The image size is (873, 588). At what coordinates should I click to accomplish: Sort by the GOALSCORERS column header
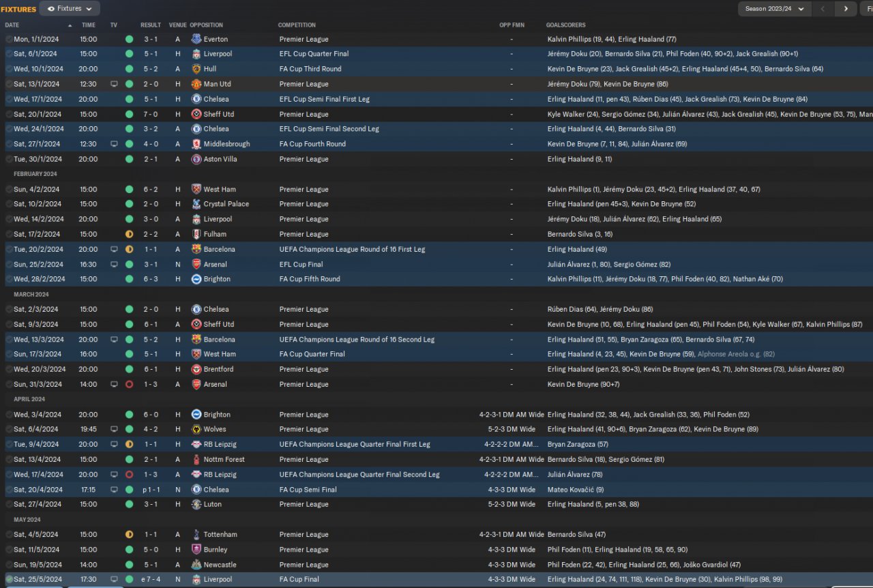click(566, 25)
